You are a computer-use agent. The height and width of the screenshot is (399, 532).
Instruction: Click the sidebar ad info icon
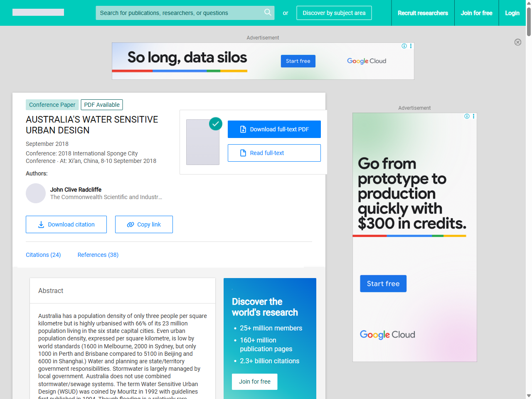pyautogui.click(x=467, y=116)
